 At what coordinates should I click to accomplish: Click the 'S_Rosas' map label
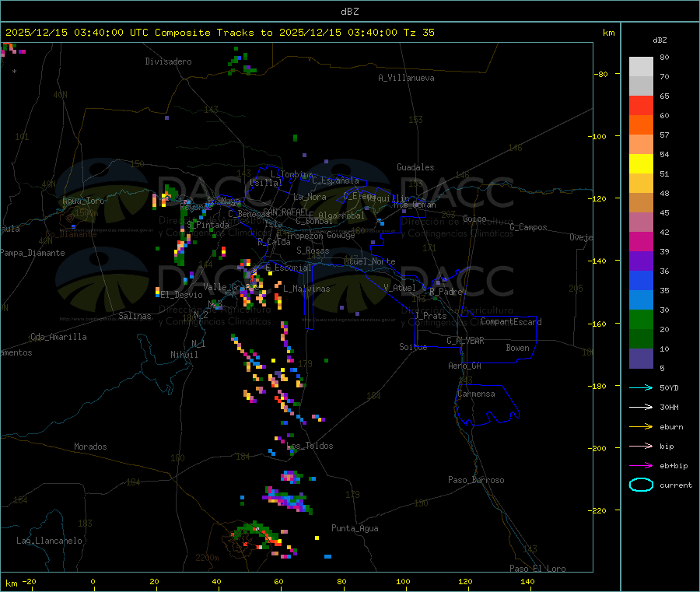313,250
